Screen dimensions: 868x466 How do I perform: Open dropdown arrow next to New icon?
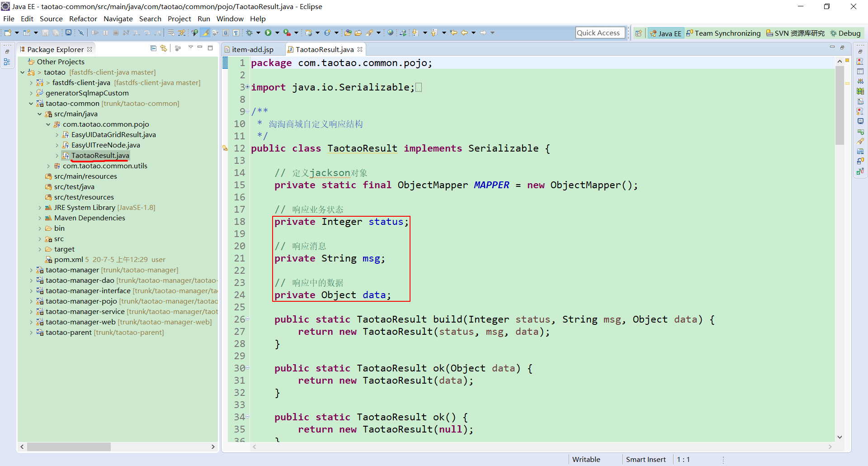coord(17,33)
